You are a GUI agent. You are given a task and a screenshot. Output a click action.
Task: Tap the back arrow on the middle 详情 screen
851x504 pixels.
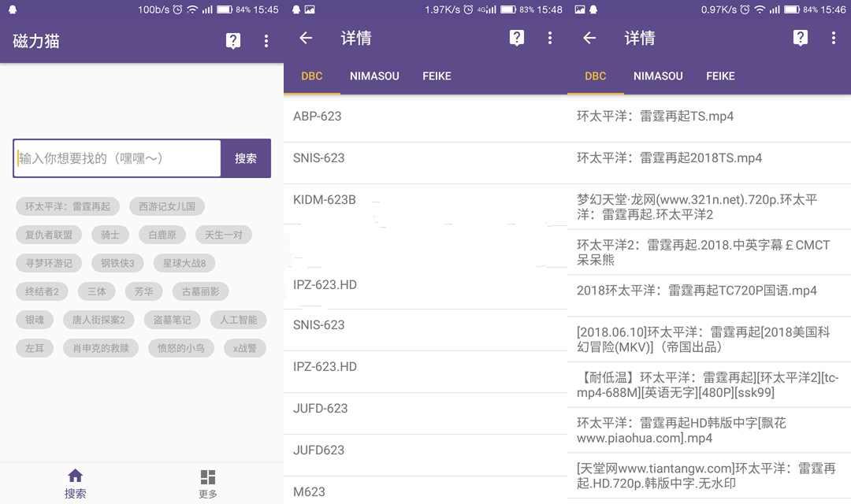(x=306, y=38)
